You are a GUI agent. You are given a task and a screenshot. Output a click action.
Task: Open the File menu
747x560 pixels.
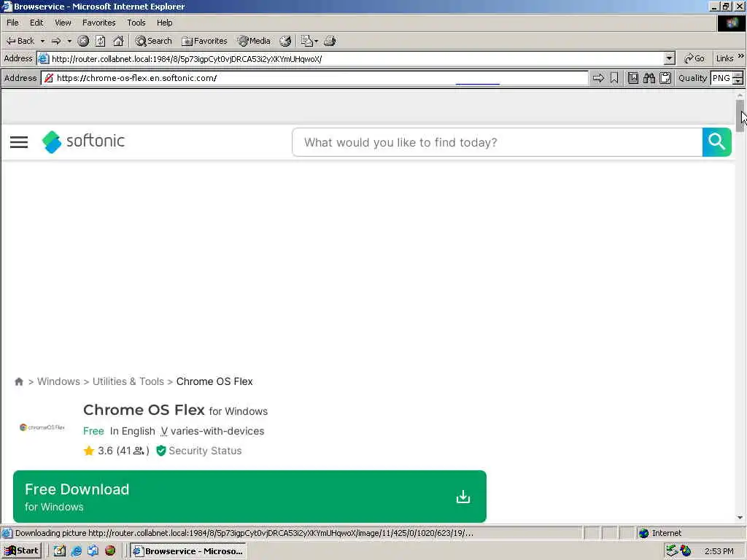point(12,23)
